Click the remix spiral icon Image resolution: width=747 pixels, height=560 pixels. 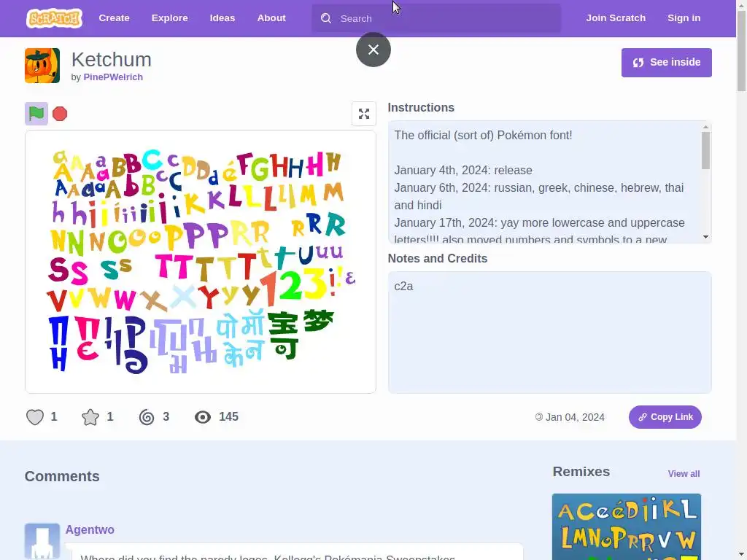(x=147, y=417)
